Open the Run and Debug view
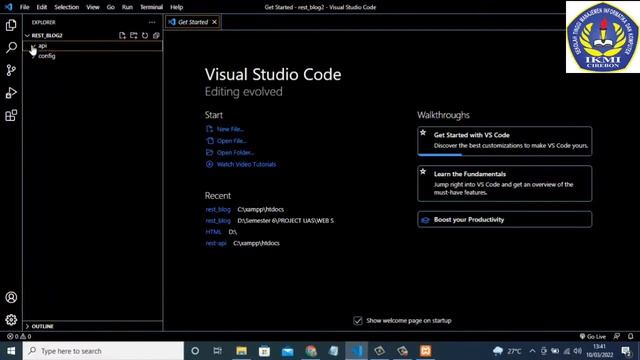The height and width of the screenshot is (360, 640). point(11,93)
